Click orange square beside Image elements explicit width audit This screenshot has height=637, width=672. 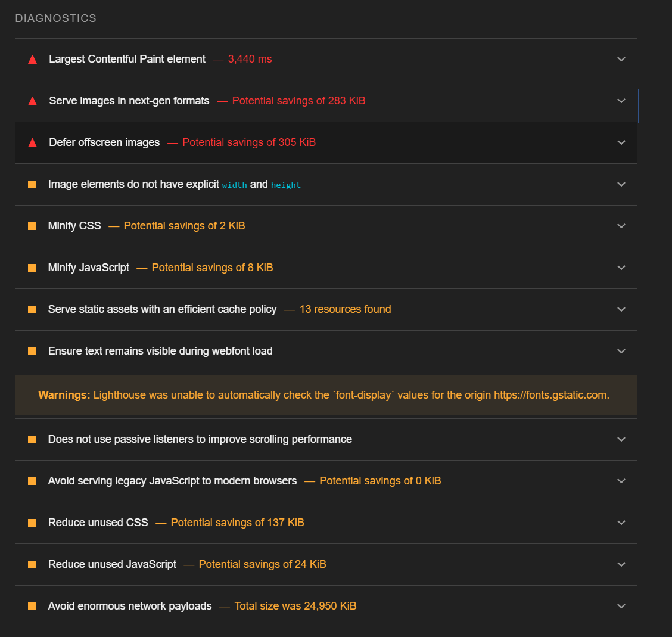(32, 184)
